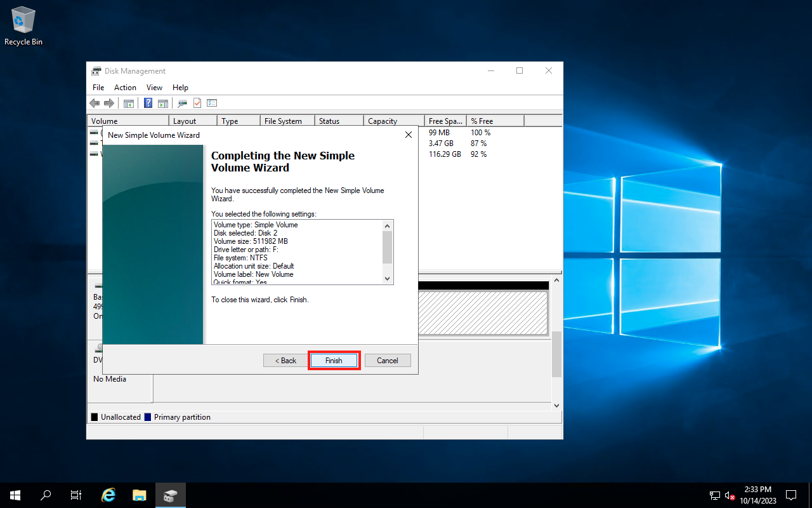Open Help via blue question mark icon

(148, 103)
